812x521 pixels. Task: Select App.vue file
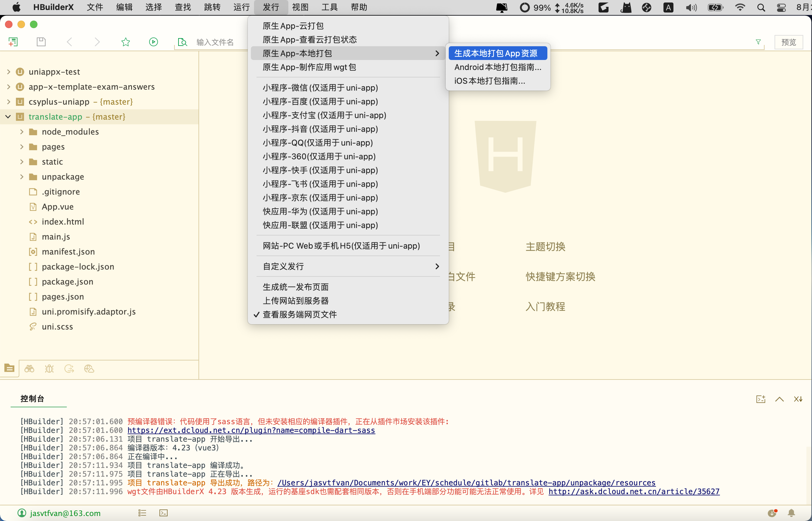point(57,206)
